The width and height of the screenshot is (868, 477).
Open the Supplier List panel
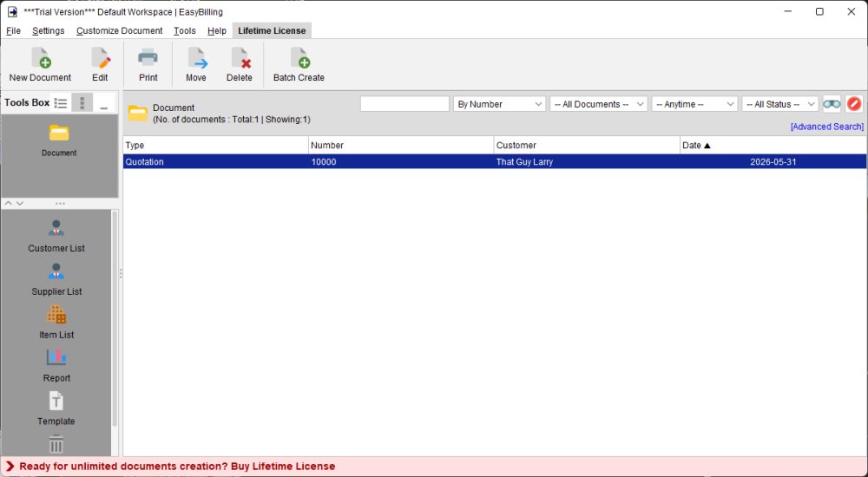tap(56, 279)
